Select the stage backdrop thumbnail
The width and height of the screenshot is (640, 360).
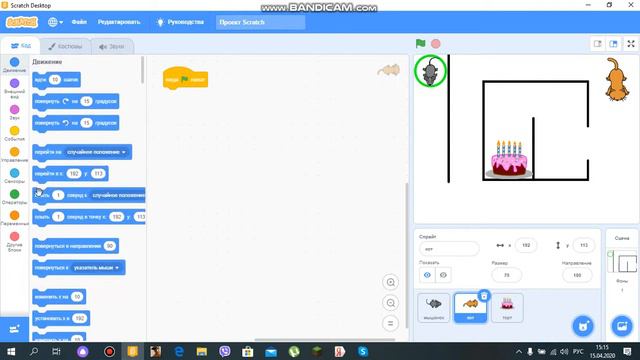tap(622, 262)
